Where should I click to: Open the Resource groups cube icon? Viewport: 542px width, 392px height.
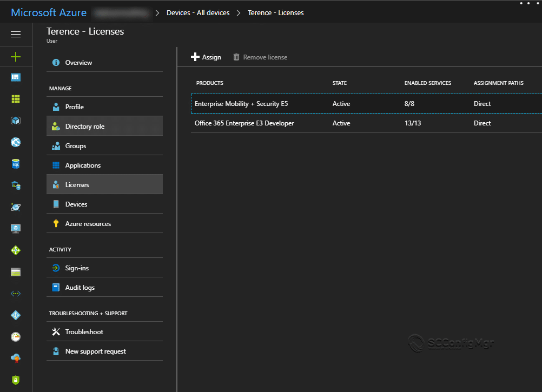16,121
